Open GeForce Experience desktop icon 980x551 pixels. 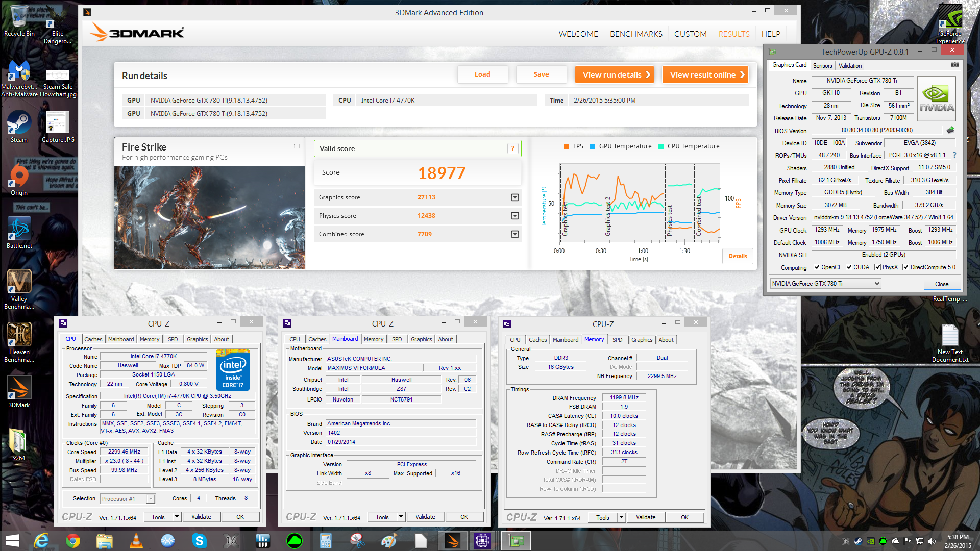950,24
